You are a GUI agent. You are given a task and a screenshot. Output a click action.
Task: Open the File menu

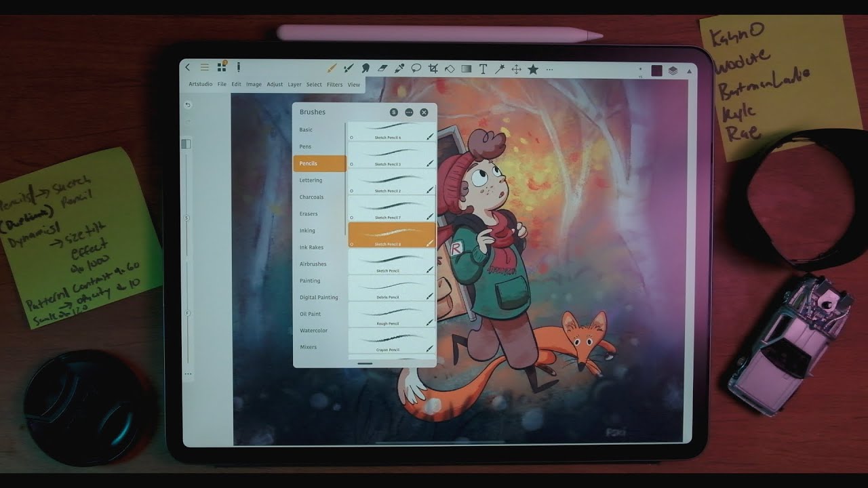[222, 85]
